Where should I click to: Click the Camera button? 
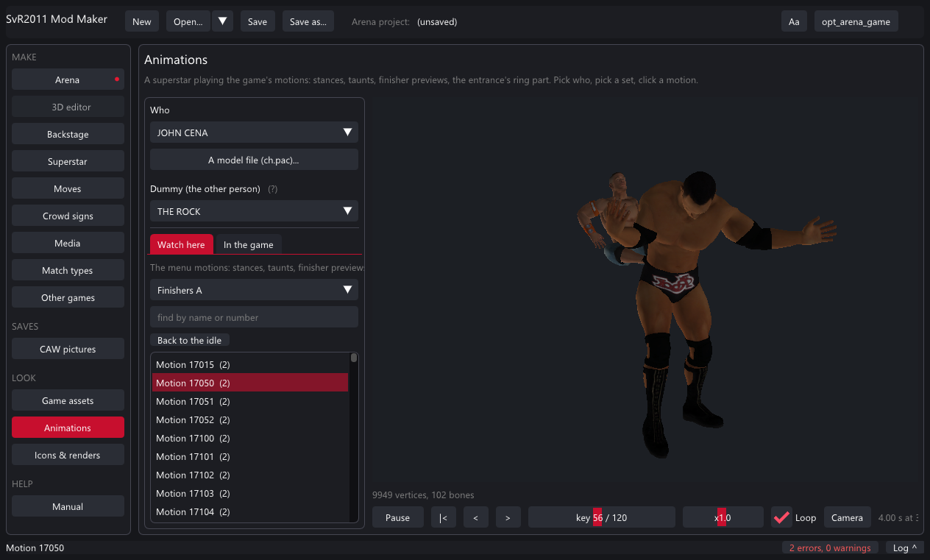(x=847, y=517)
